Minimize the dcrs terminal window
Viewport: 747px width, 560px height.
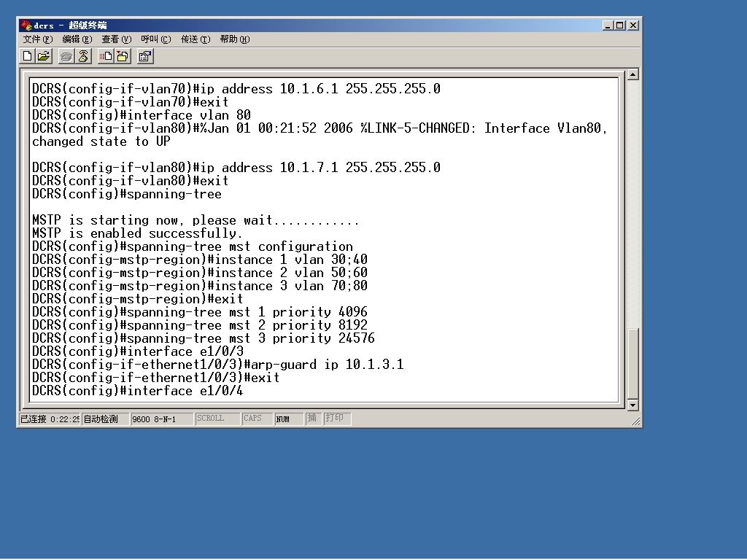pos(608,26)
